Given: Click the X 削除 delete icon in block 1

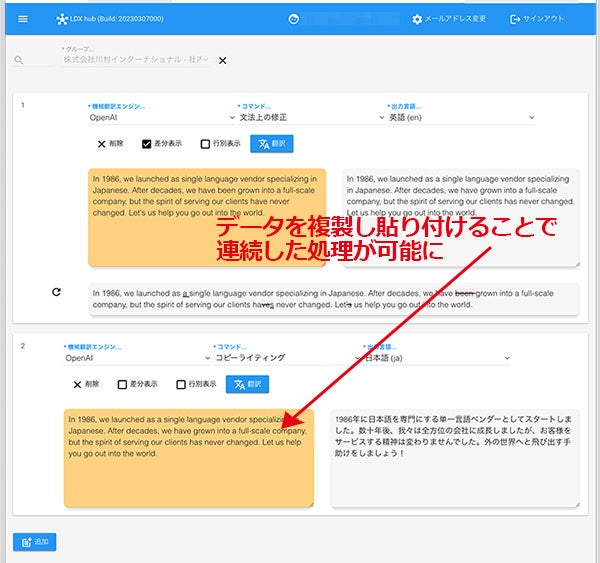Looking at the screenshot, I should pyautogui.click(x=101, y=144).
